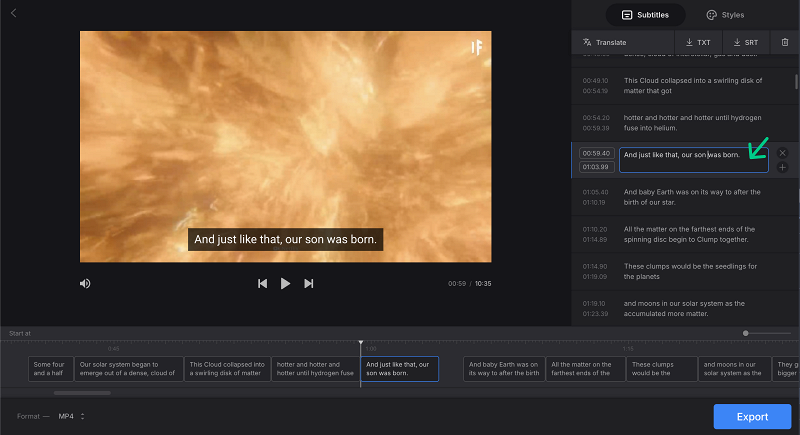Select the 'And baby Earth was on' timeline clip

point(504,369)
